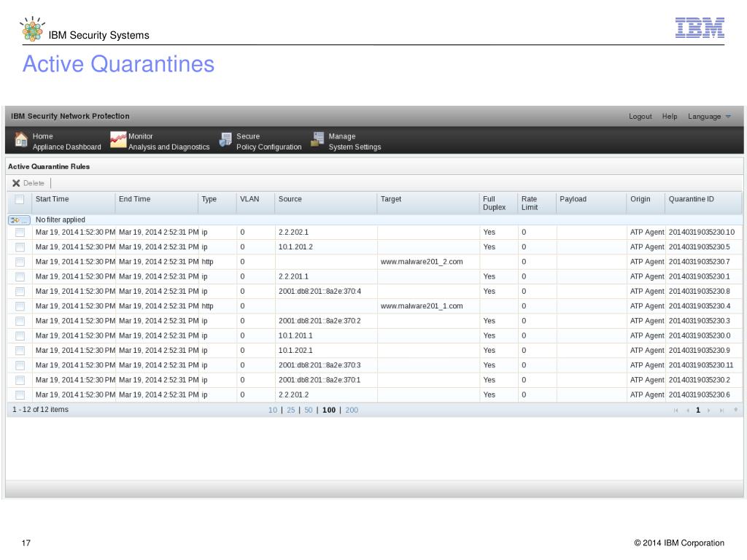
Task: Check row with Quarantine ID 20140319035230.8
Action: tap(20, 292)
